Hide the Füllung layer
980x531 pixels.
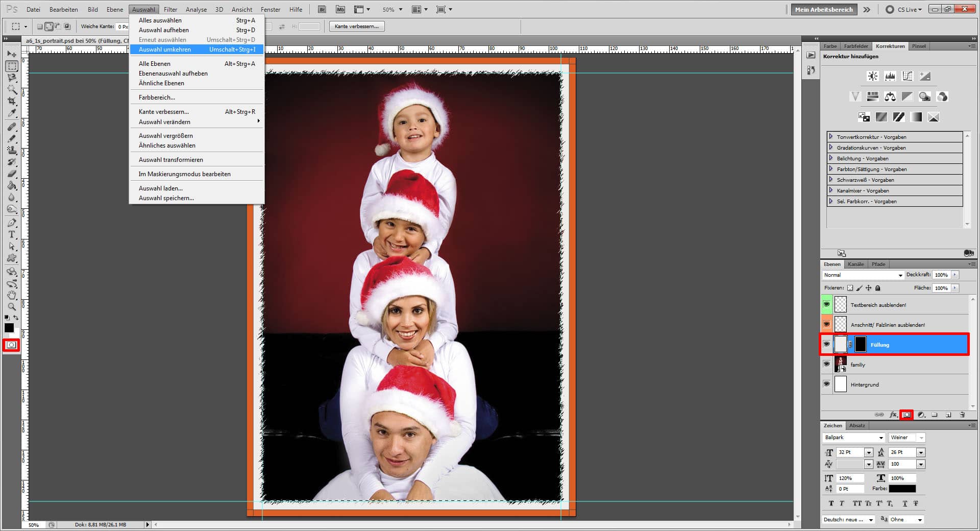click(x=827, y=344)
